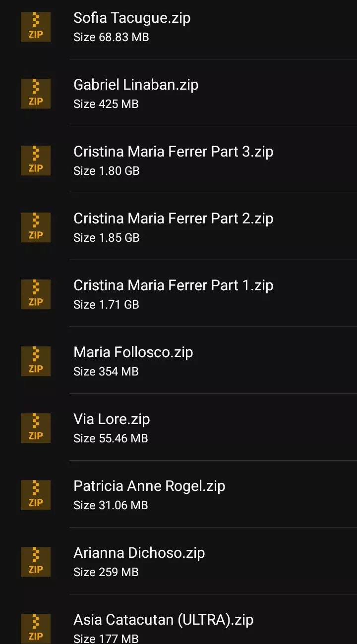
Task: Select Cristina Maria Ferrer Part 1.zip file name
Action: click(x=173, y=285)
